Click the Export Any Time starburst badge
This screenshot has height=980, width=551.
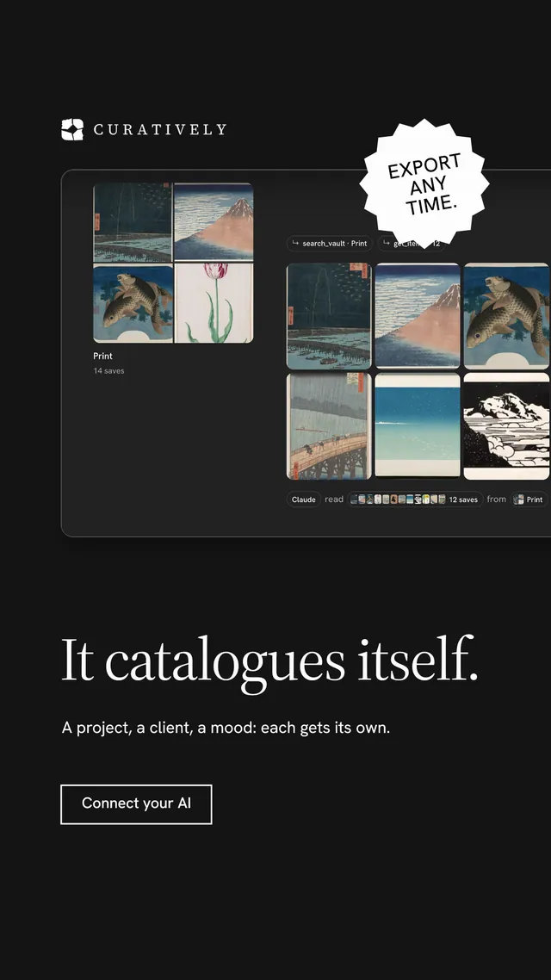[424, 183]
